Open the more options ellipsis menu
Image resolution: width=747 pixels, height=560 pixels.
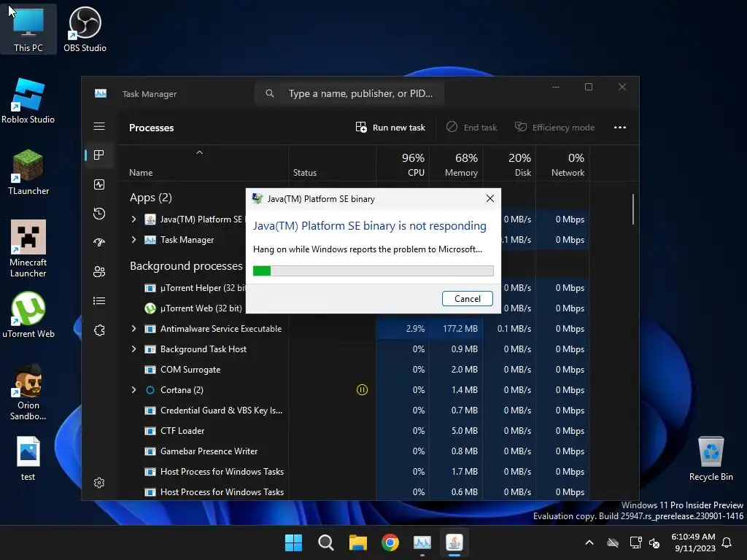coord(620,127)
